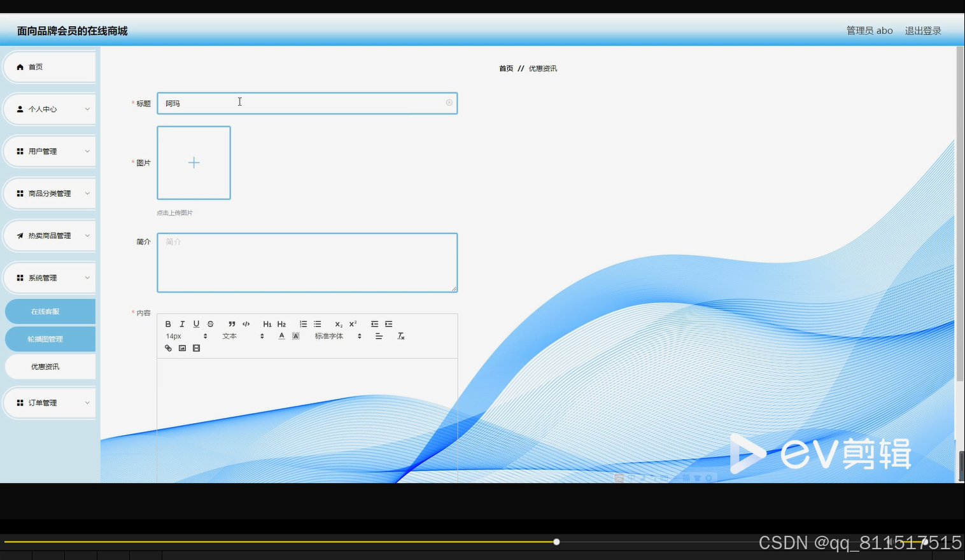Viewport: 965px width, 560px height.
Task: Open the 标准字体 font family dropdown
Action: pos(338,336)
